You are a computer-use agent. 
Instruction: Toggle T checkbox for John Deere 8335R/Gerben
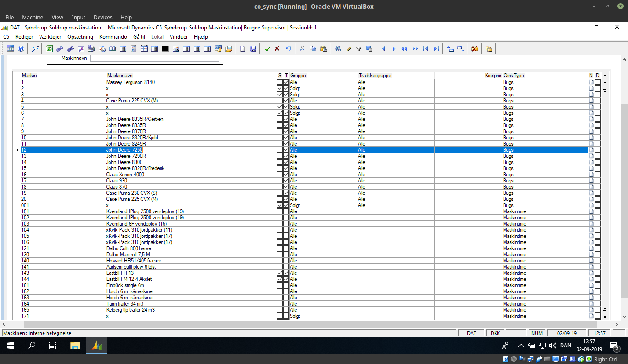[x=286, y=119]
